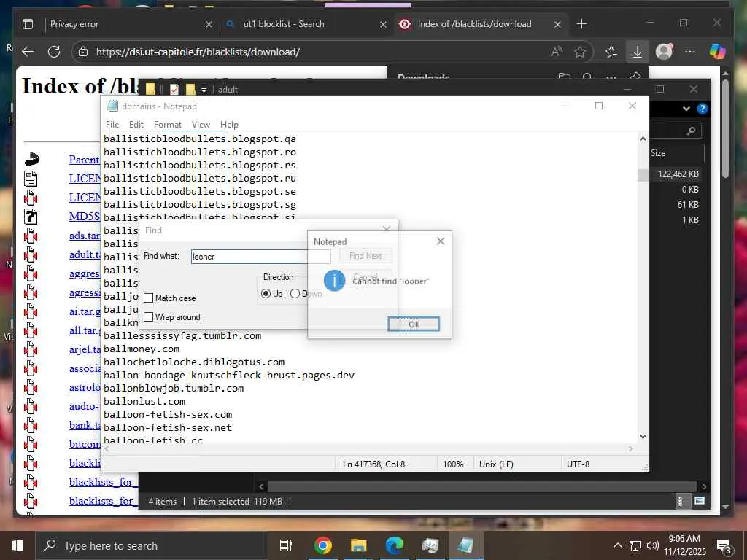Image resolution: width=747 pixels, height=560 pixels.
Task: Open a new browser tab
Action: pos(581,24)
